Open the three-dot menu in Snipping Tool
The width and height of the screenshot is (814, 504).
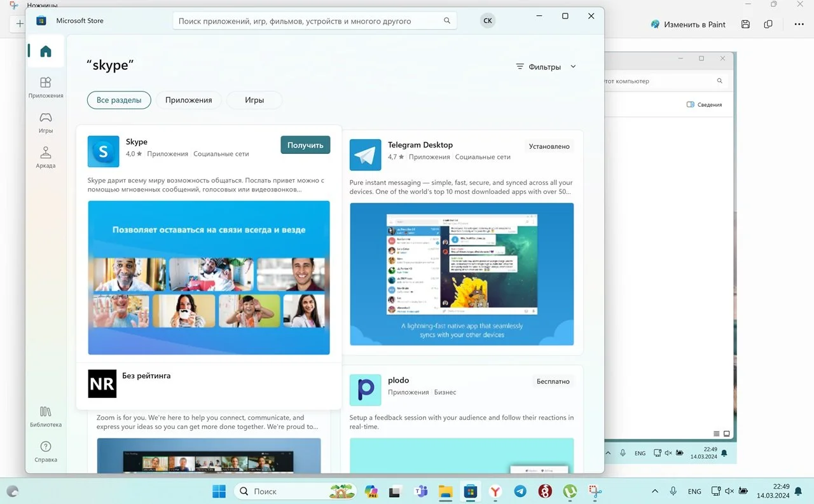799,24
